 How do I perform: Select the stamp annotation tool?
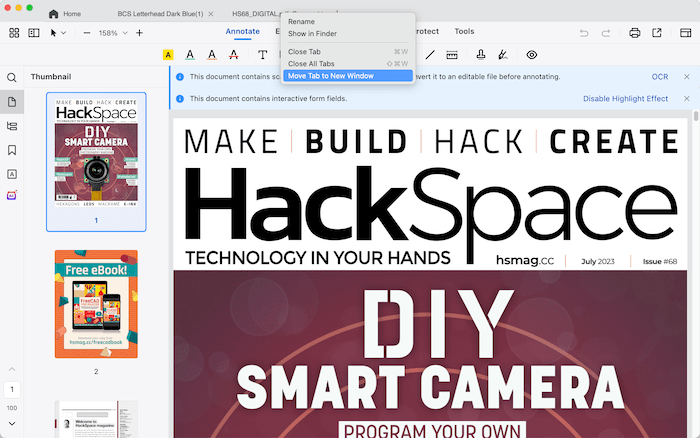tap(481, 55)
